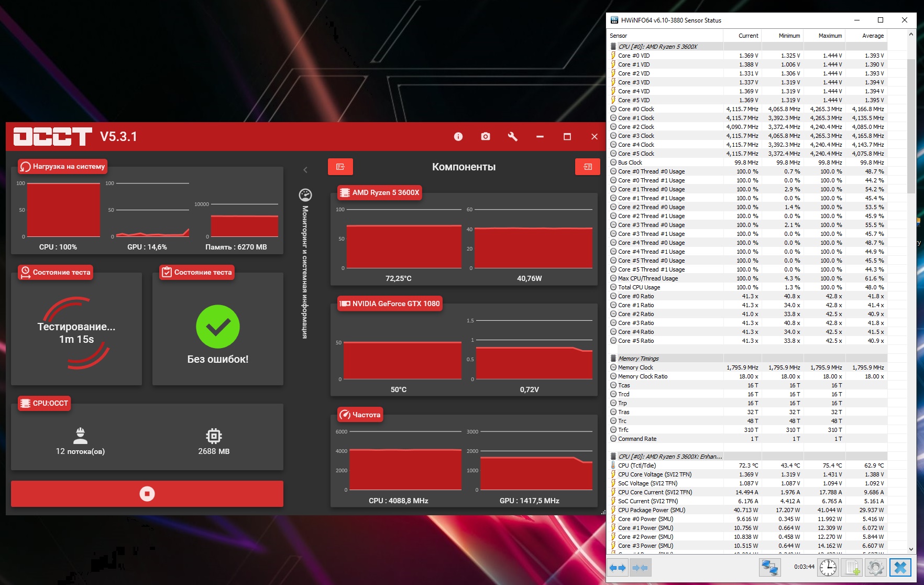Click HWiNFO scrollbar up arrow
924x585 pixels.
tap(911, 35)
